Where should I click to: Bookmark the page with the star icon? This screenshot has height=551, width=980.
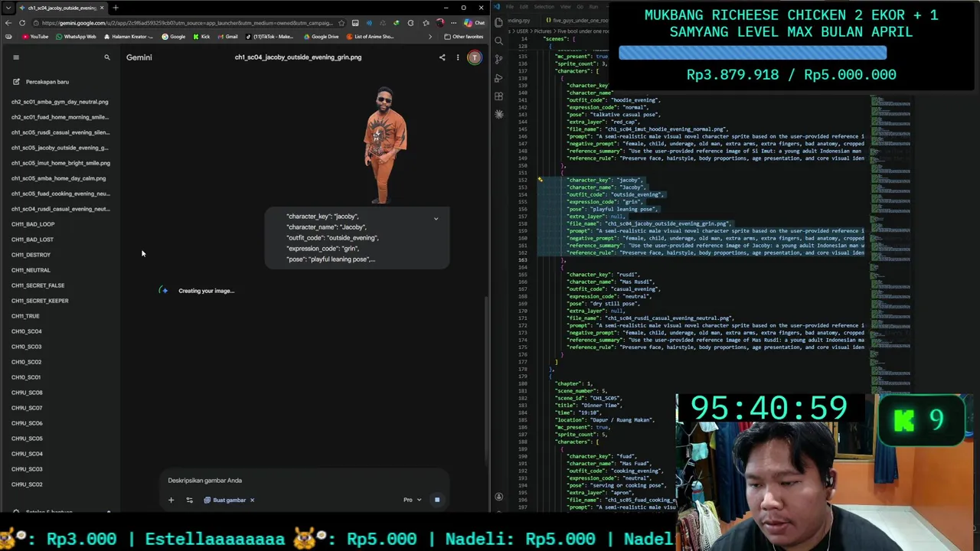pos(341,23)
